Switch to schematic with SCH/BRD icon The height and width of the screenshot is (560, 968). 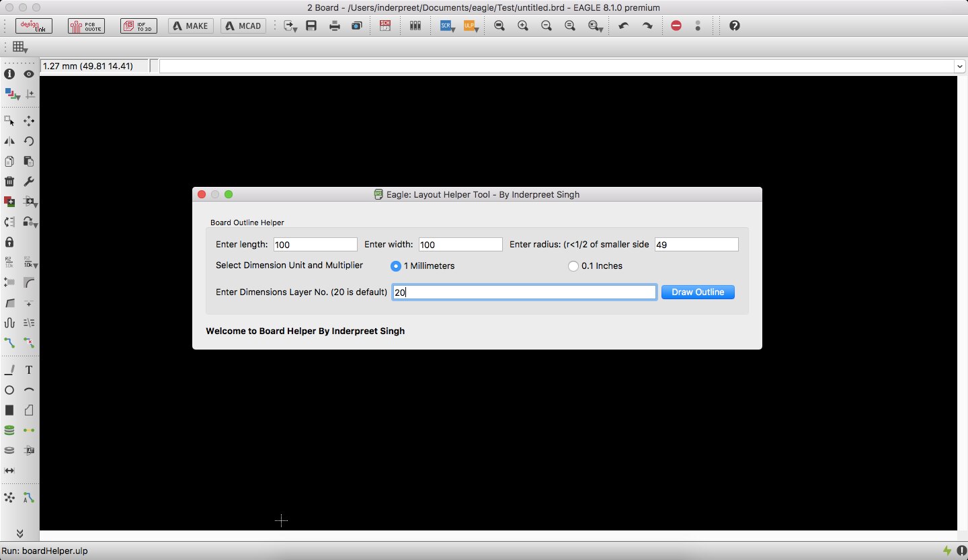(385, 26)
